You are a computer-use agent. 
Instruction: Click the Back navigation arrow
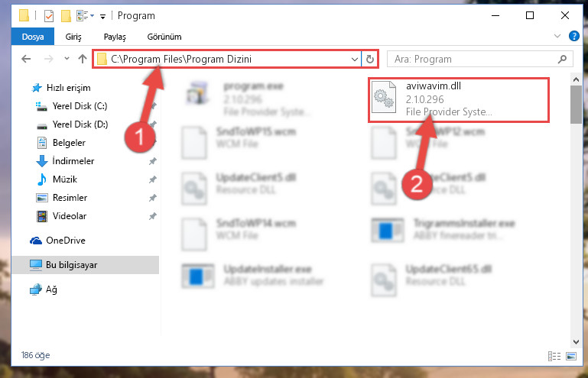[x=26, y=59]
